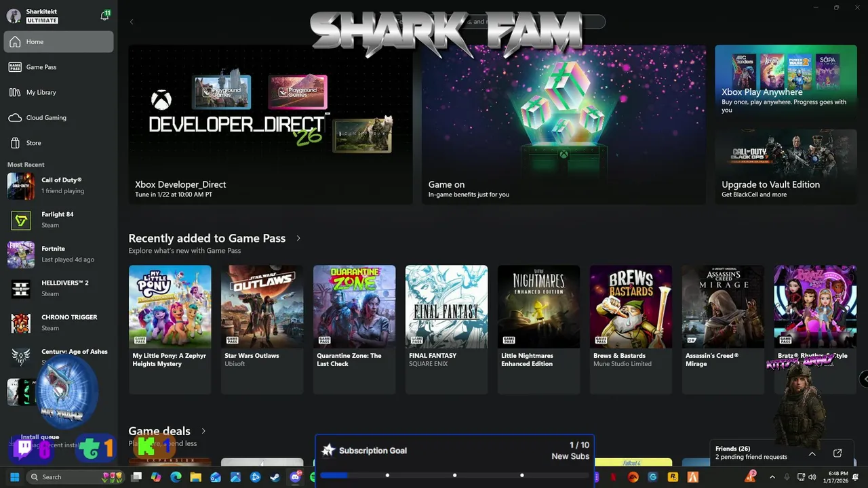Expand Recently added to Game Pass chevron

(x=298, y=239)
